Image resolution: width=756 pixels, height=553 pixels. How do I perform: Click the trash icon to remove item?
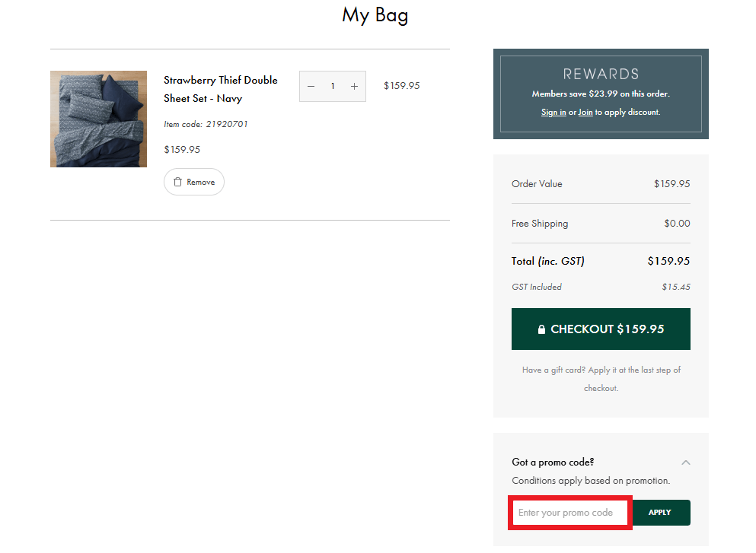[x=177, y=182]
